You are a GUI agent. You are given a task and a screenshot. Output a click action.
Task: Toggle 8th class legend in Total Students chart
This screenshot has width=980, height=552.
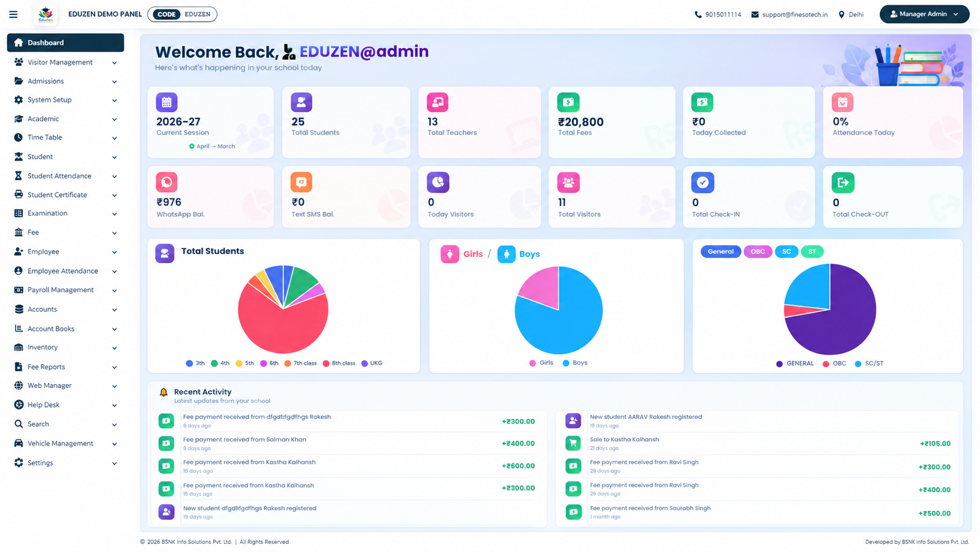click(x=339, y=364)
